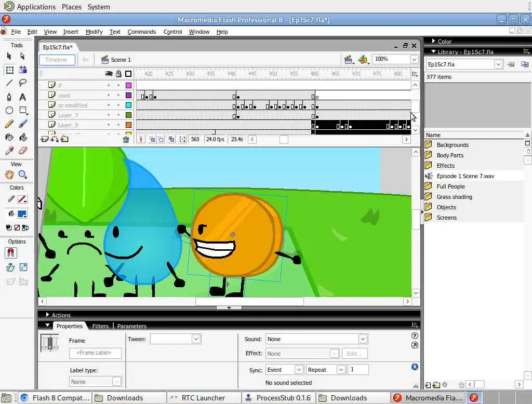This screenshot has height=404, width=532.
Task: Select the Eraser tool
Action: pos(23,151)
